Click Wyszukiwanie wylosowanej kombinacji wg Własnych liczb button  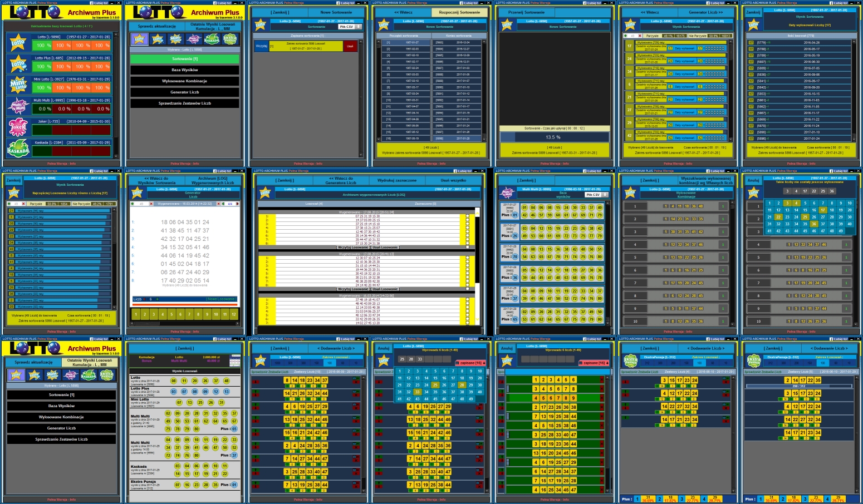[705, 180]
